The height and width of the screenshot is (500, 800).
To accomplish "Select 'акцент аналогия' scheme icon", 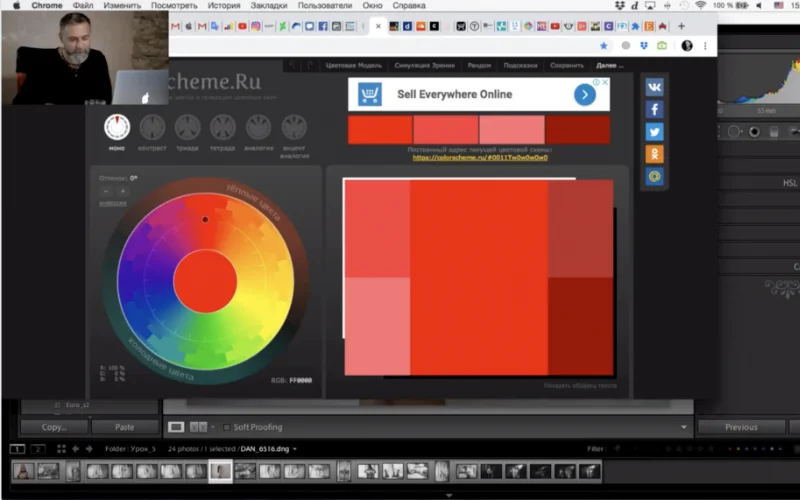I will 294,128.
